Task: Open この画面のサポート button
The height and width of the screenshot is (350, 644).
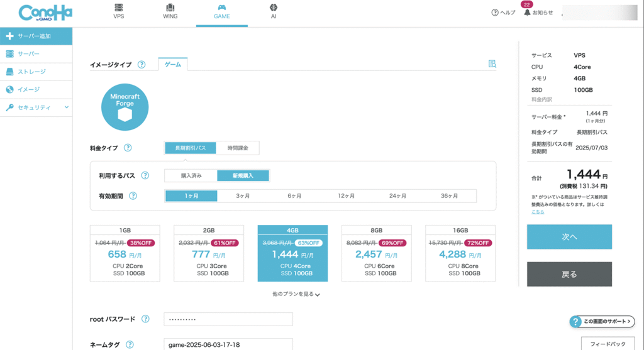Action: coord(602,321)
